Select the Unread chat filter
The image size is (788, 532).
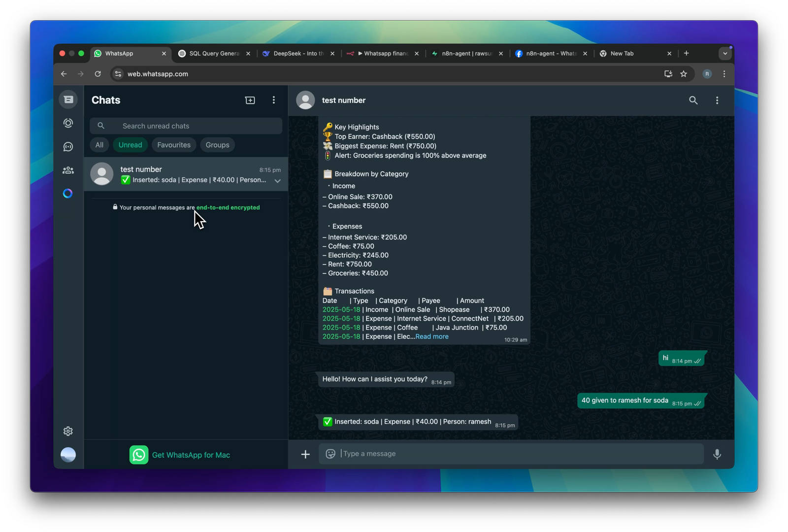[130, 145]
